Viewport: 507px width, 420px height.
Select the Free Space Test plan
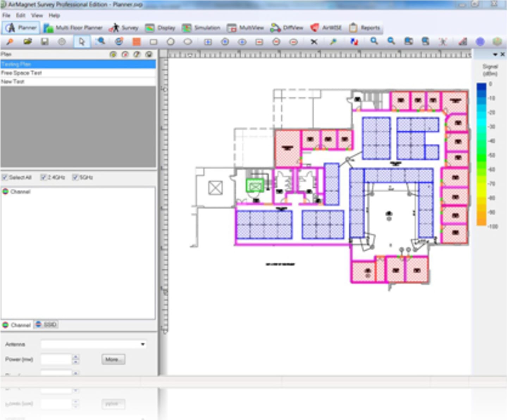tap(21, 73)
